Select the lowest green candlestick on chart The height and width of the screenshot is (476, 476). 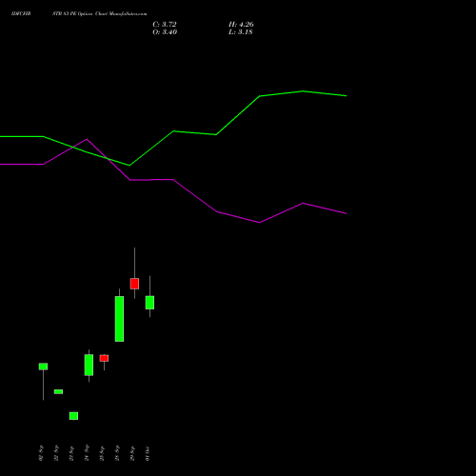click(73, 416)
